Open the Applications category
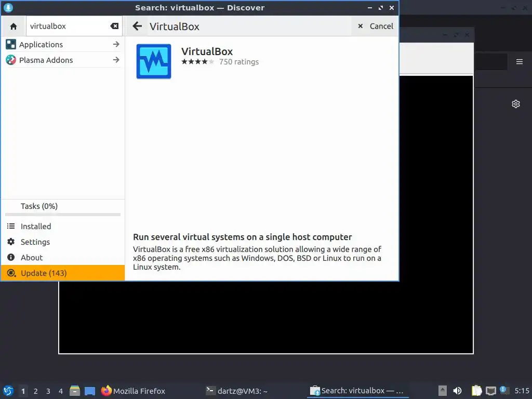This screenshot has width=532, height=399. [x=63, y=45]
